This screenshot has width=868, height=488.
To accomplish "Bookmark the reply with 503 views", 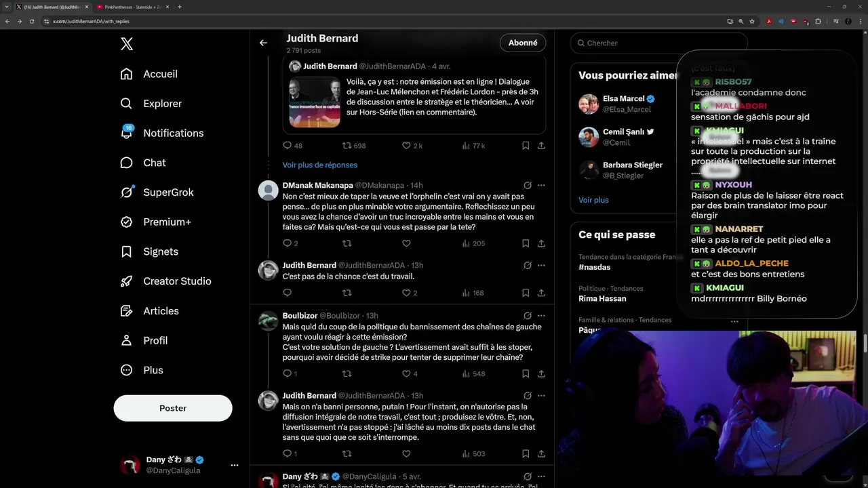I will click(x=526, y=453).
